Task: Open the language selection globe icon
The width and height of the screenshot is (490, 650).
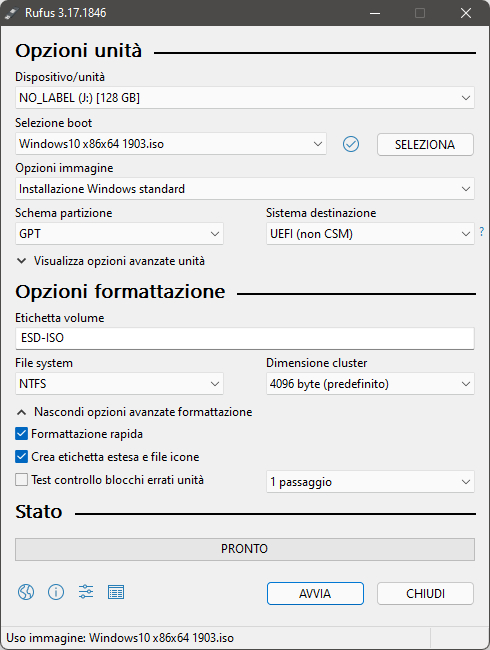Action: 26,592
